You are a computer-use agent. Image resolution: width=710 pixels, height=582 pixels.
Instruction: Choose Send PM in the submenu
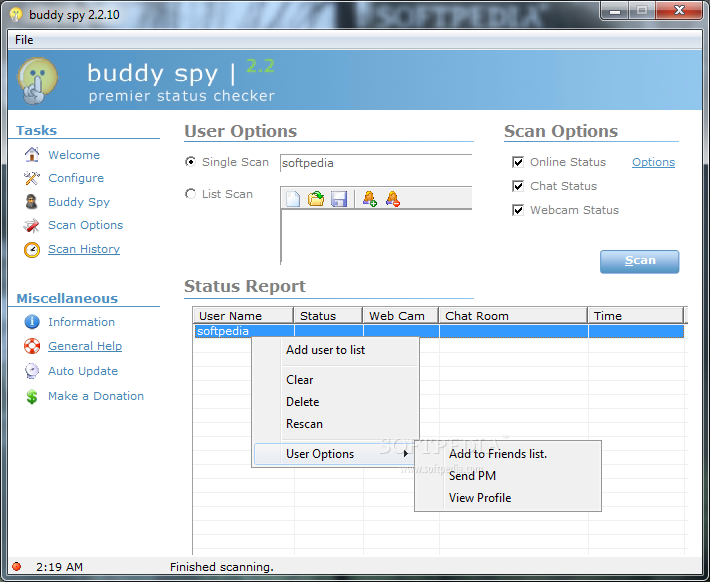(x=508, y=476)
